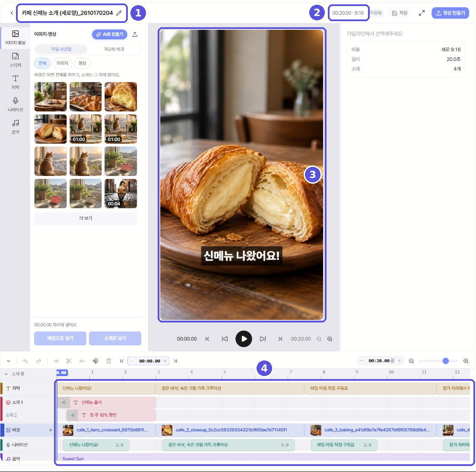This screenshot has height=472, width=476.
Task: Play the video preview
Action: tap(244, 339)
